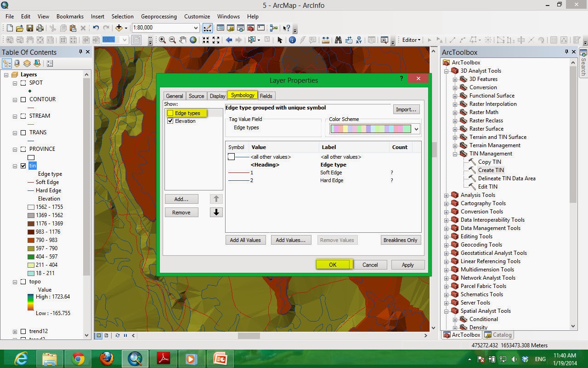Check the SPOT layer visibility box

coord(23,83)
